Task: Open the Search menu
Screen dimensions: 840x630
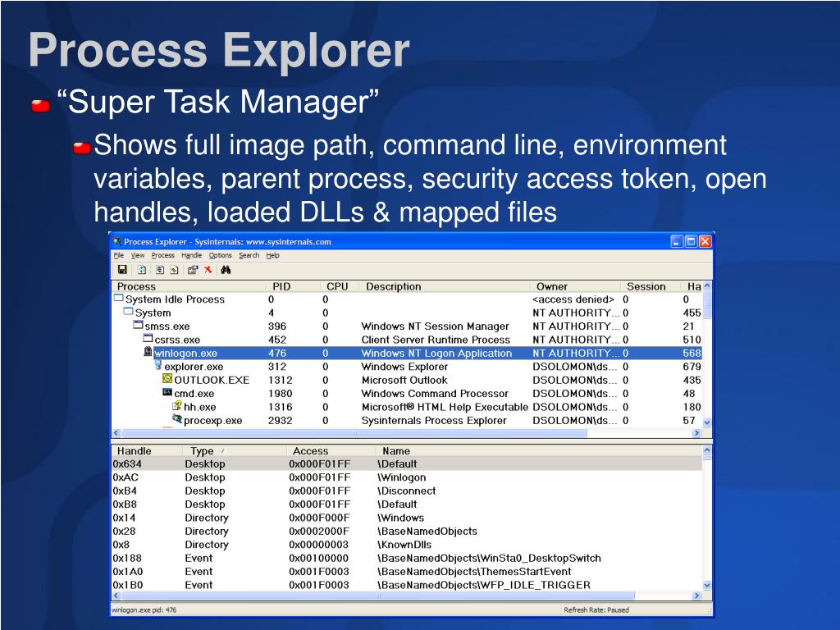Action: tap(249, 255)
